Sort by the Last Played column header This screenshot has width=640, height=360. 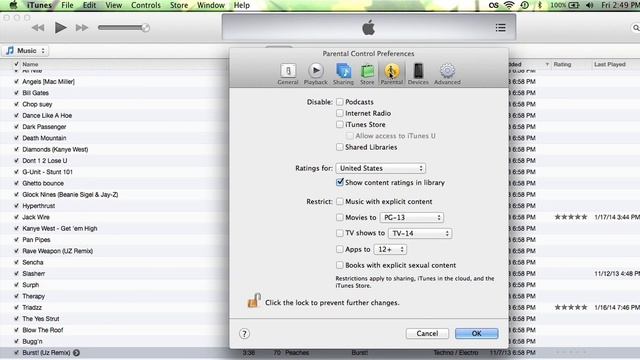tap(610, 64)
